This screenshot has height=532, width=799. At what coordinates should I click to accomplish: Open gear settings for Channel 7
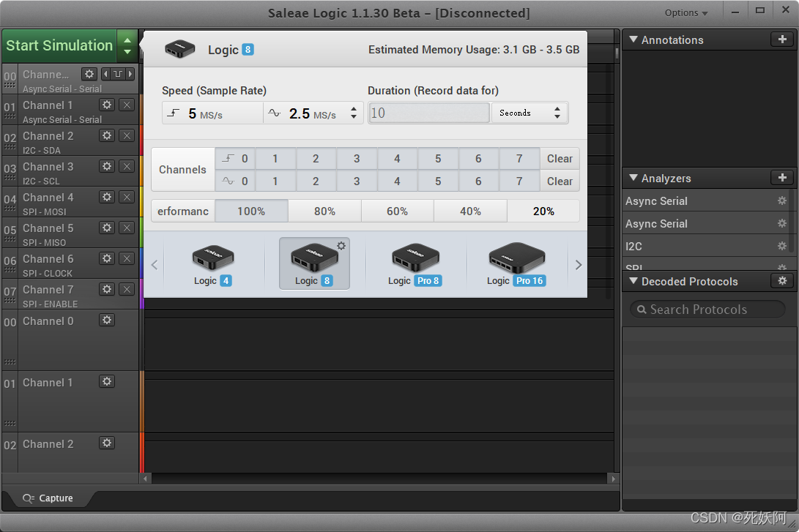(107, 290)
